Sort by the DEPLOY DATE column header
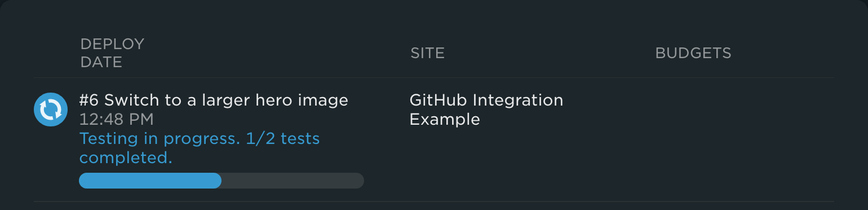868x210 pixels. click(x=112, y=53)
